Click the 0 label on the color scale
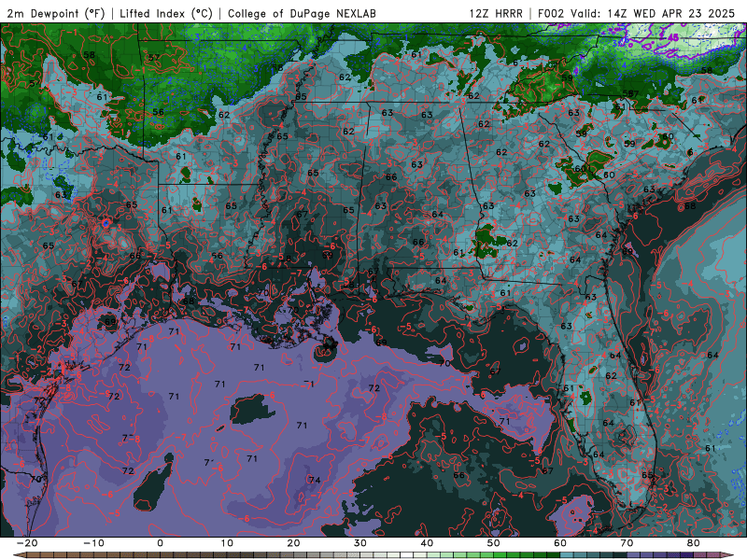Screen dimensions: 747x560 coord(160,543)
